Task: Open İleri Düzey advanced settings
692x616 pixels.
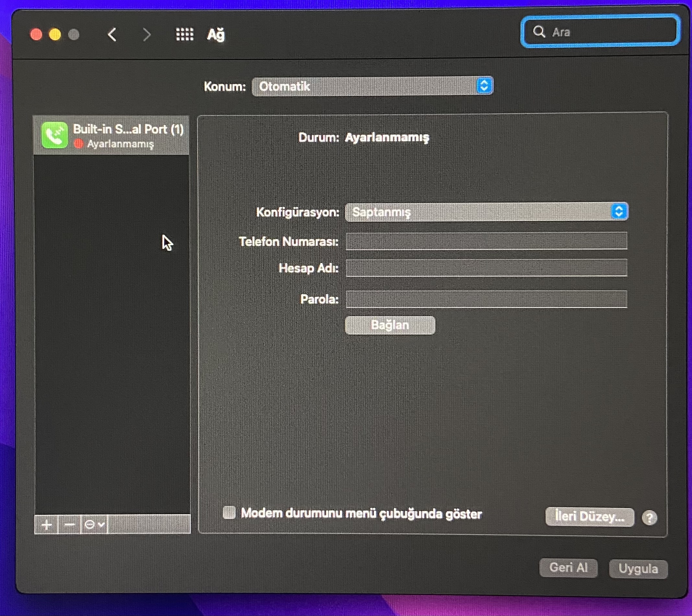Action: tap(590, 517)
